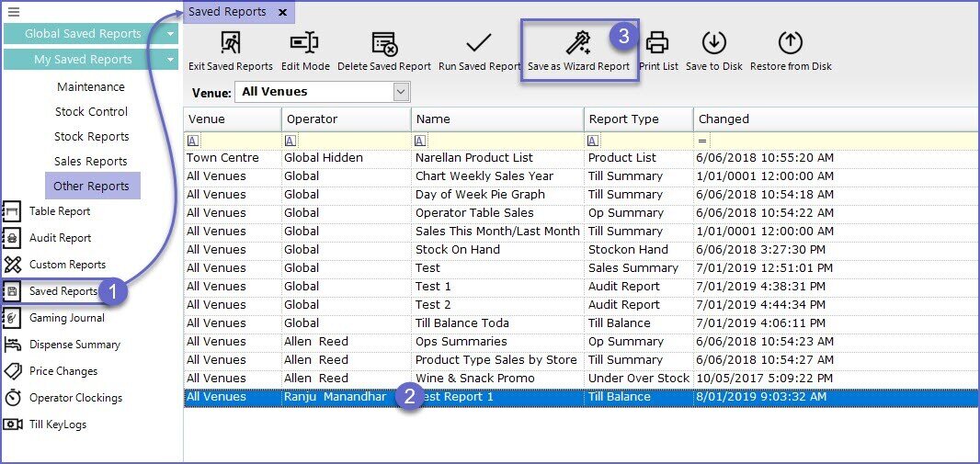Open the Venue dropdown list
This screenshot has width=980, height=464.
[400, 92]
